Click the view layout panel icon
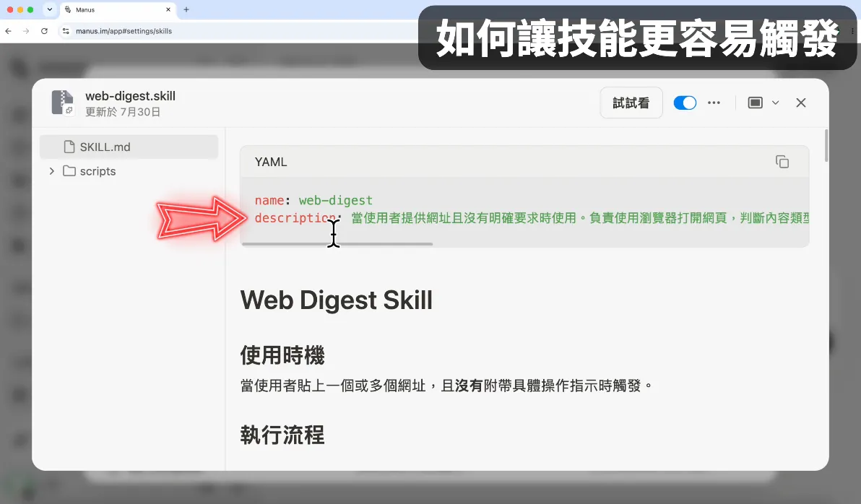The image size is (861, 504). click(755, 103)
